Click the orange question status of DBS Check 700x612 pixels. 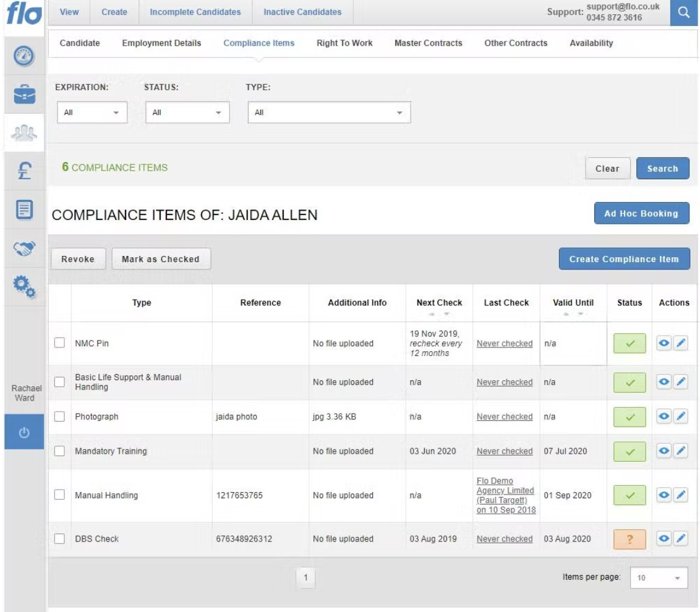tap(630, 539)
